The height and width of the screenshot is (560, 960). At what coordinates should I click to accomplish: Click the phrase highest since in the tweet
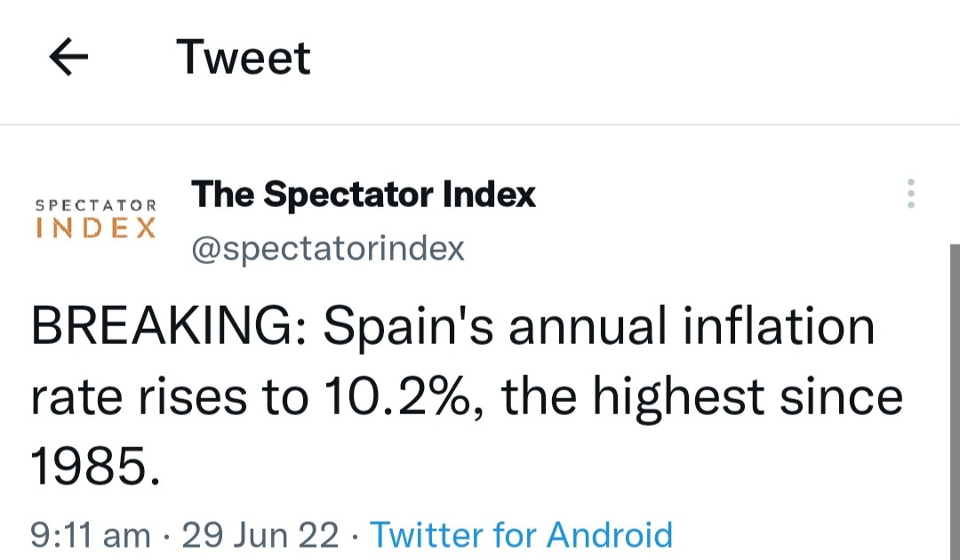point(748,398)
